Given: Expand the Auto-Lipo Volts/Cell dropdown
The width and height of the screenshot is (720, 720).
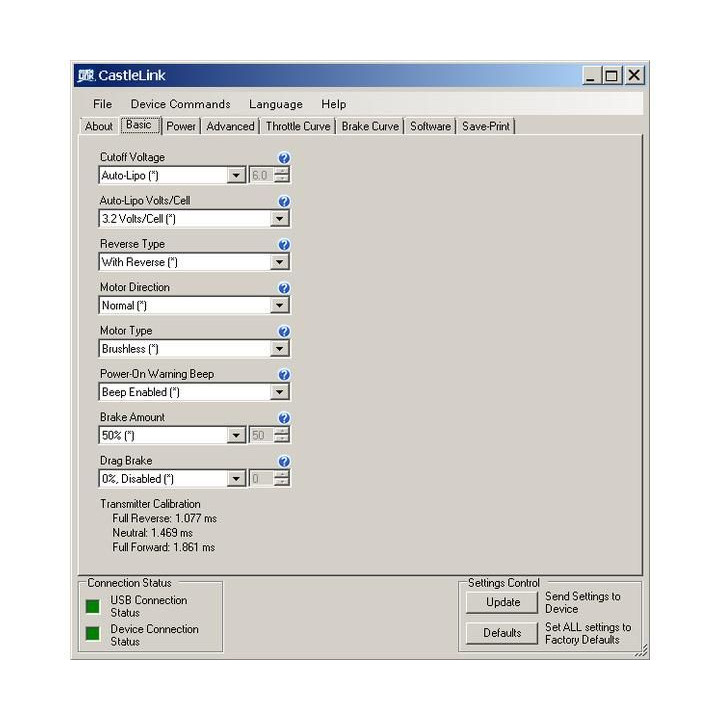Looking at the screenshot, I should click(279, 219).
